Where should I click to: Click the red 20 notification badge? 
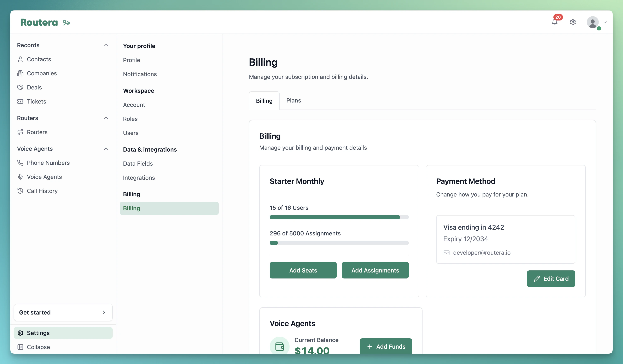(x=558, y=17)
